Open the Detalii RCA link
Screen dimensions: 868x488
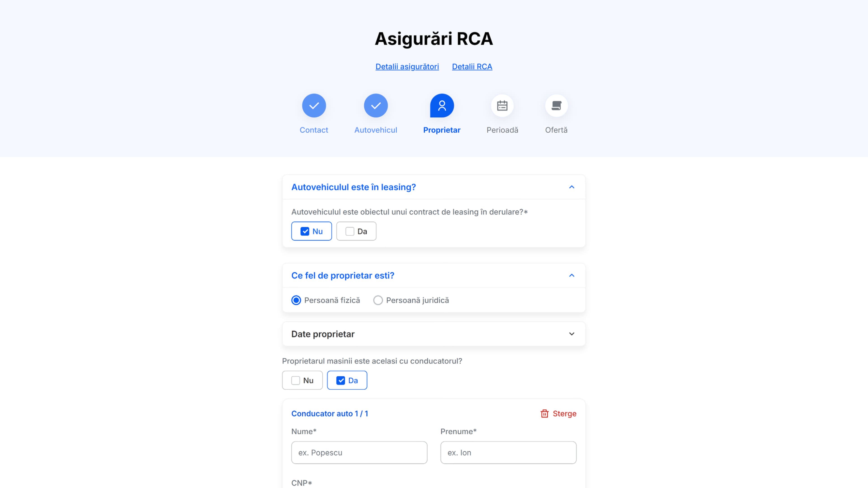[472, 67]
